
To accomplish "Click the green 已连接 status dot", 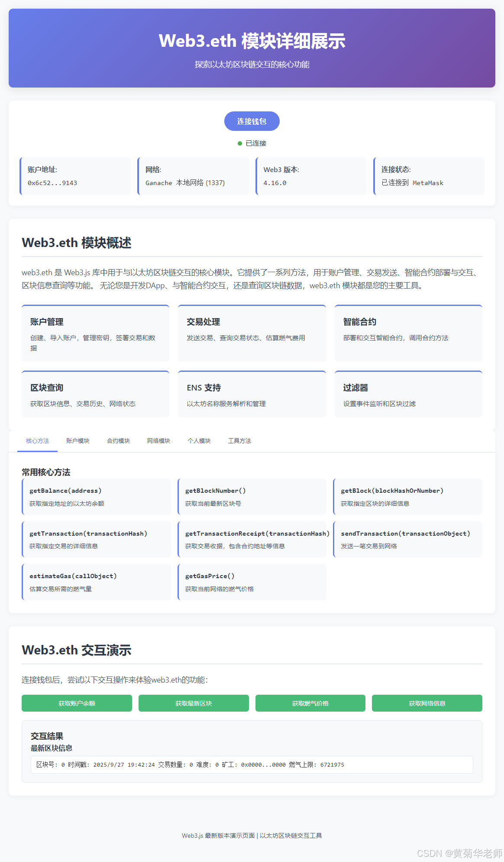I will click(240, 143).
